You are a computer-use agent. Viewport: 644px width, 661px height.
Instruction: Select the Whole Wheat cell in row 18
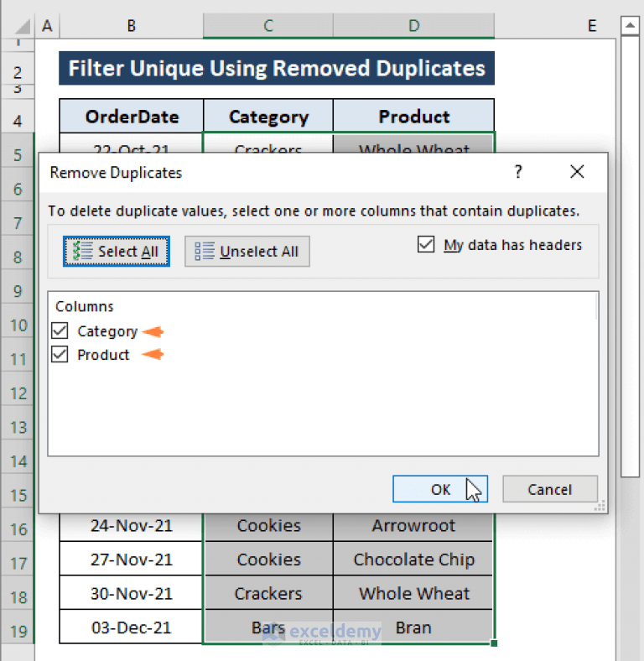click(x=413, y=594)
